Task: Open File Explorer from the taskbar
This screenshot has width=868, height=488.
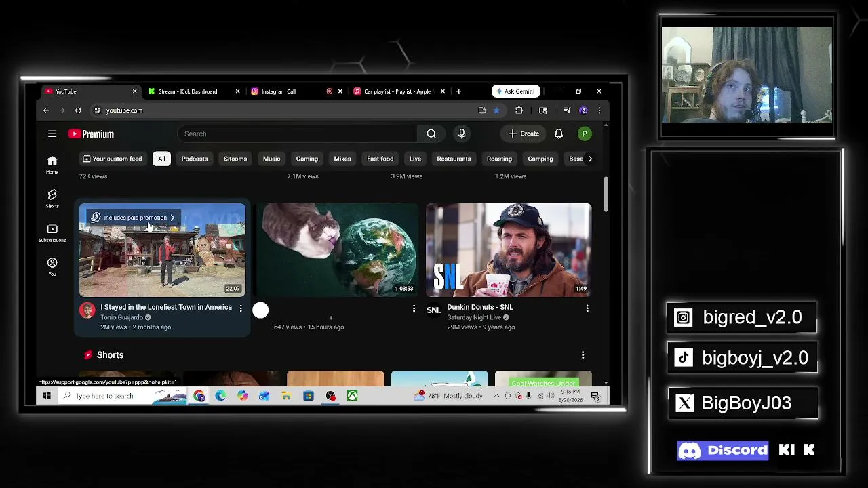Action: tap(286, 396)
